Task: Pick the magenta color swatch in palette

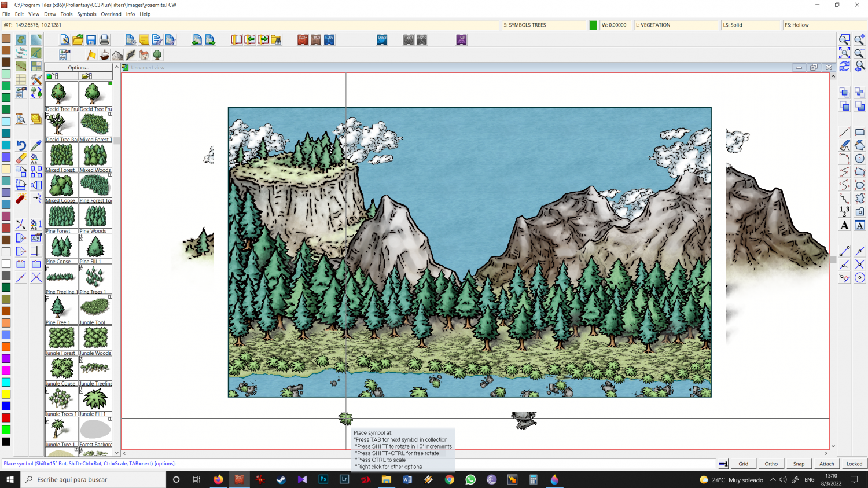Action: click(x=6, y=370)
